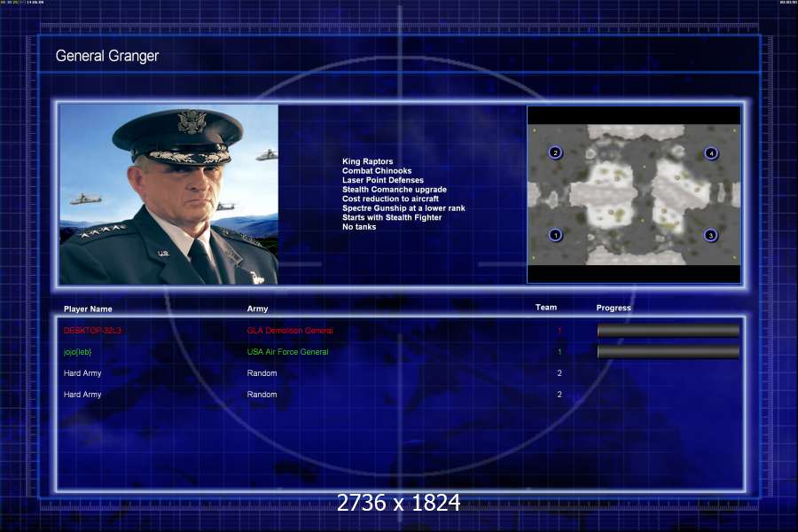Click the King Raptors text

[x=367, y=161]
